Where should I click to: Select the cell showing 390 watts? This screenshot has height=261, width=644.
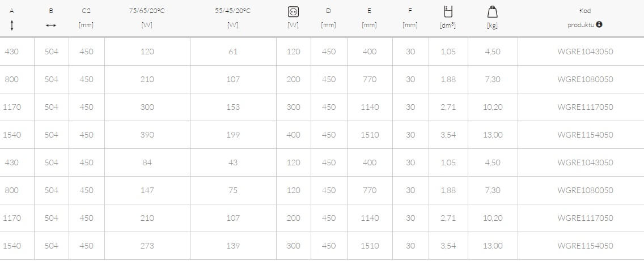(147, 135)
